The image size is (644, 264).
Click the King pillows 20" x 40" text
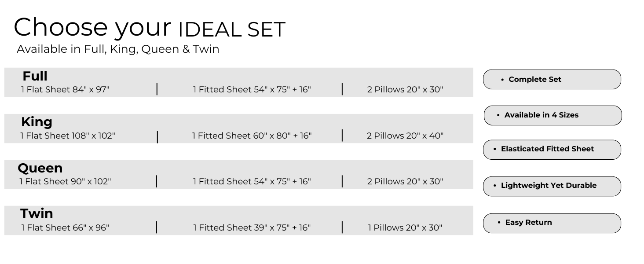tap(405, 136)
